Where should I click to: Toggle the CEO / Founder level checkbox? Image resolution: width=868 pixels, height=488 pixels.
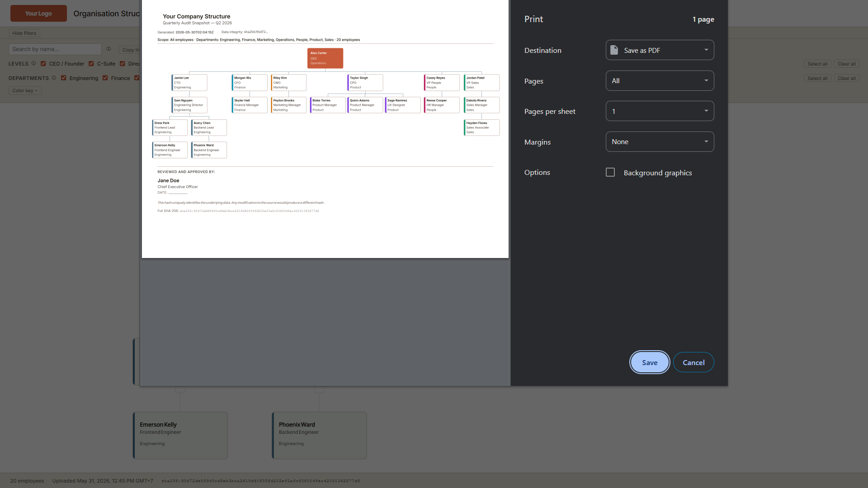pyautogui.click(x=43, y=64)
